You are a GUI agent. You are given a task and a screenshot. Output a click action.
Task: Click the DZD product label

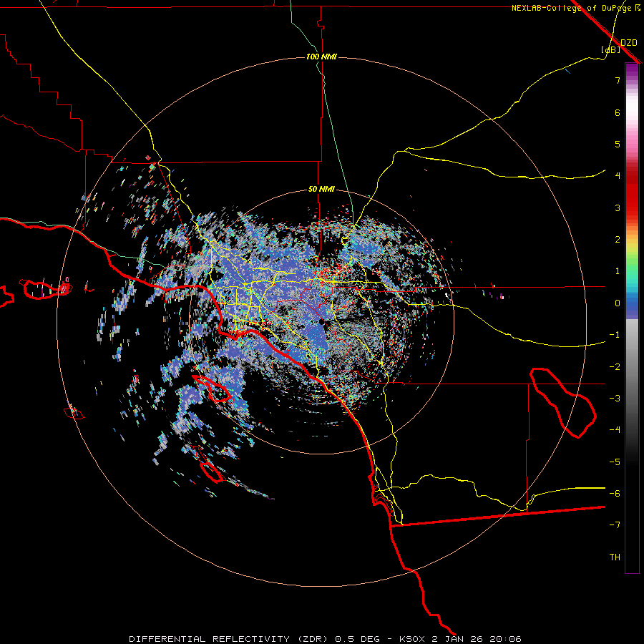tap(628, 43)
